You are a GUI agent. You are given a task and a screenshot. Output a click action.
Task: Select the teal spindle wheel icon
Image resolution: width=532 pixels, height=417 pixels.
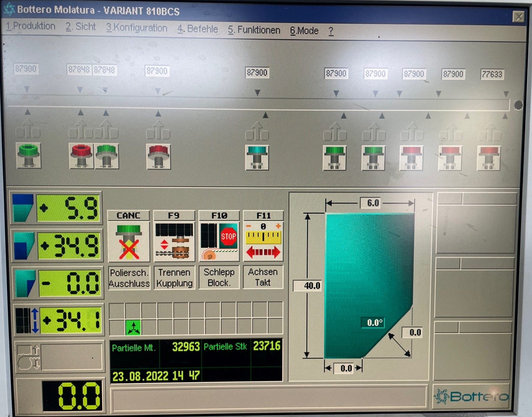(x=257, y=157)
